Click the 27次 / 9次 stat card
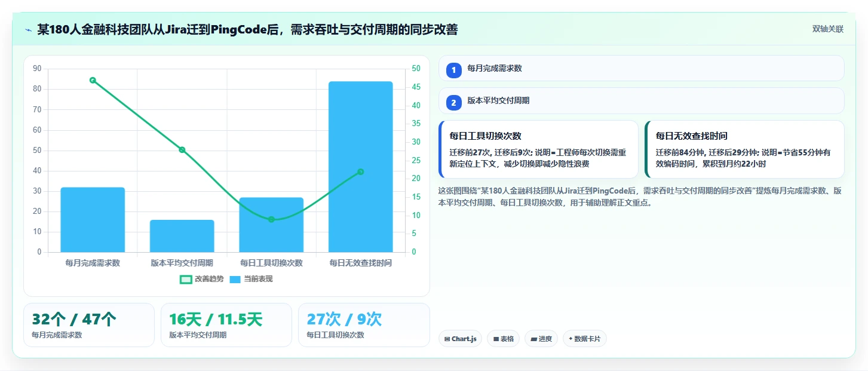Screen dimensions: 868x371 pyautogui.click(x=364, y=325)
